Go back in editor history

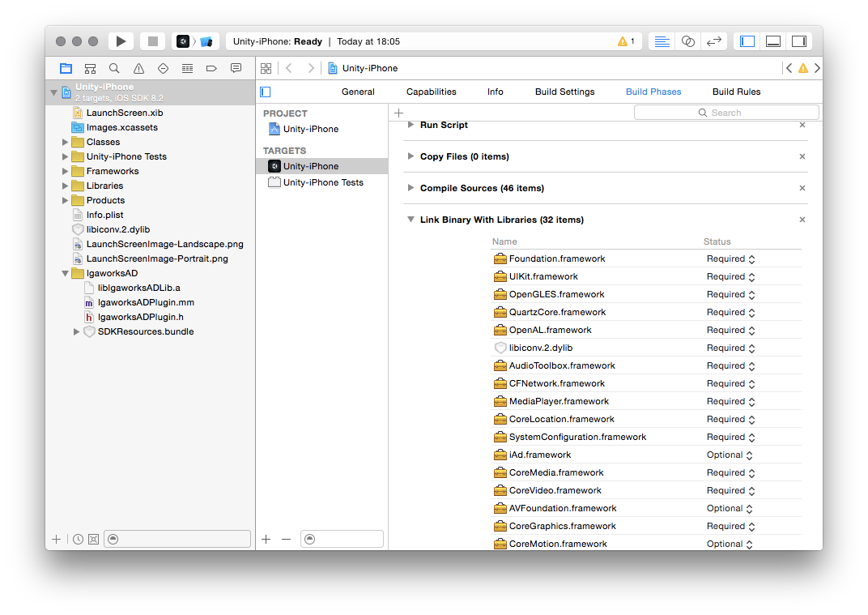(288, 68)
